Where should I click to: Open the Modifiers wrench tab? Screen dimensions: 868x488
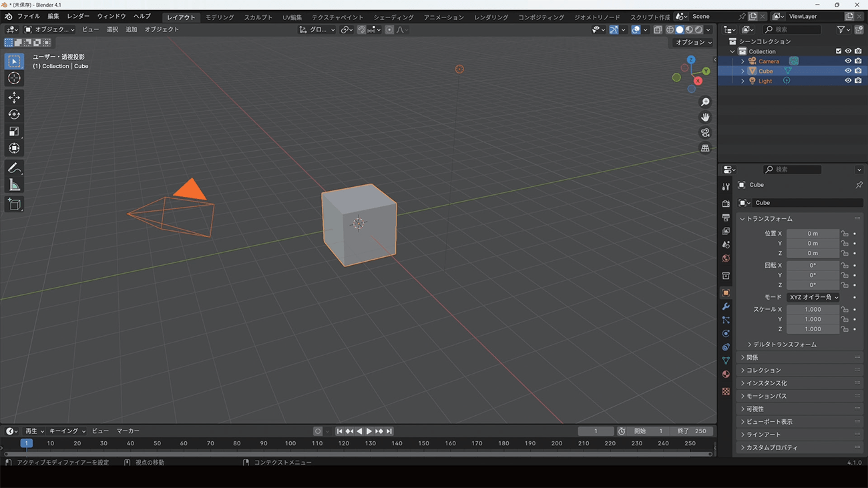726,306
